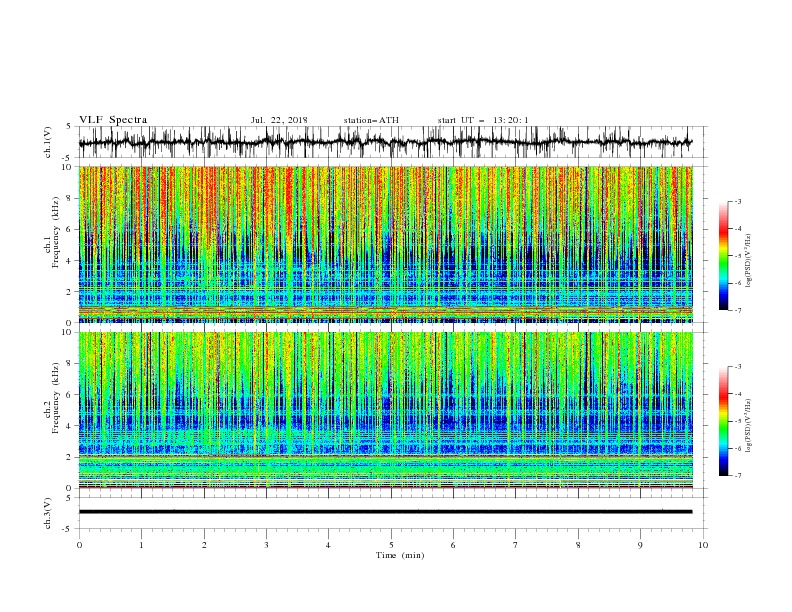Click time axis tick label 1
This screenshot has height=612, width=792.
141,545
